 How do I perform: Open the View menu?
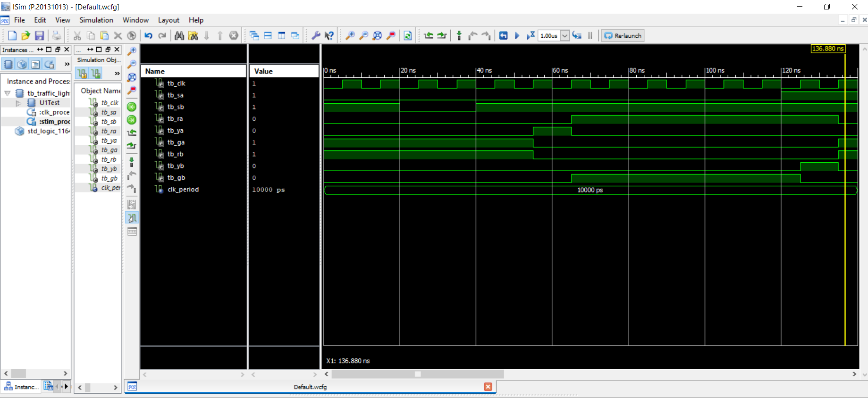coord(63,20)
